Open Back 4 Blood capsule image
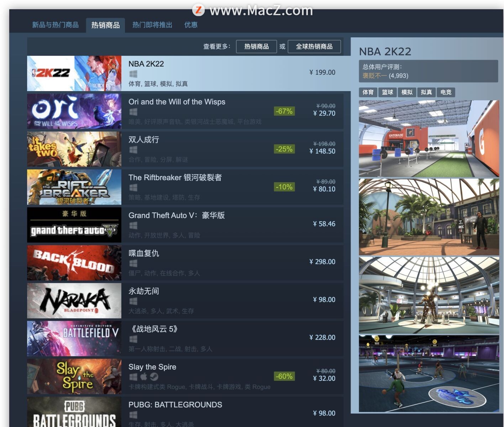 pyautogui.click(x=74, y=263)
